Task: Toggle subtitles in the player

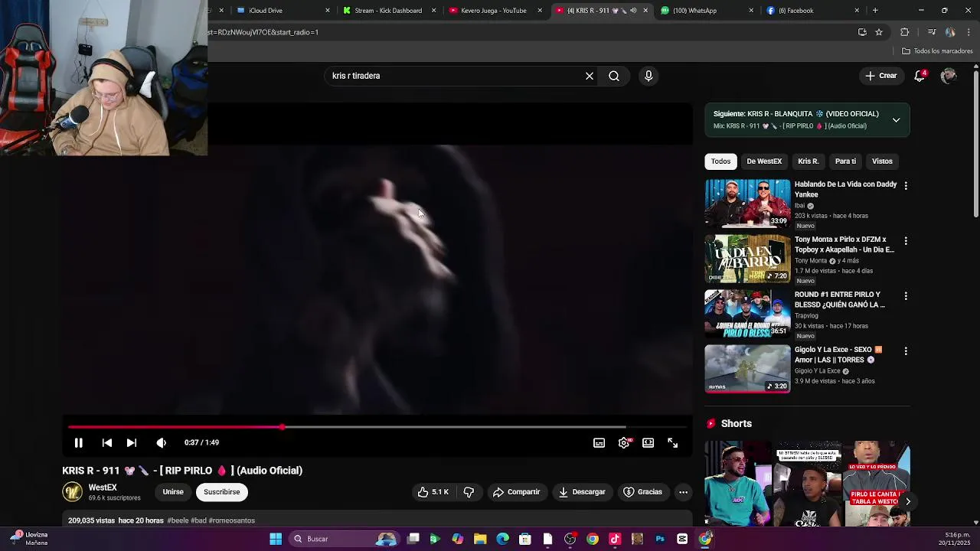Action: click(x=599, y=442)
